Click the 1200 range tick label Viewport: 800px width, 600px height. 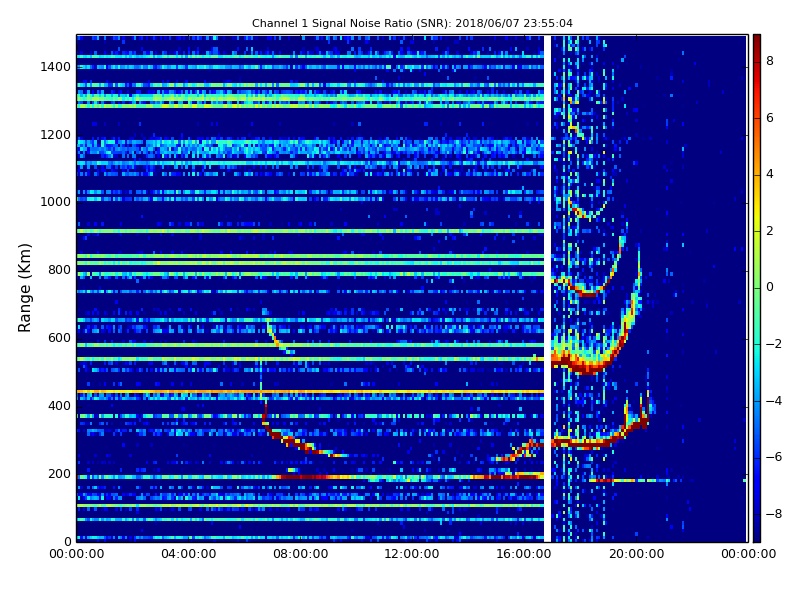[x=56, y=135]
